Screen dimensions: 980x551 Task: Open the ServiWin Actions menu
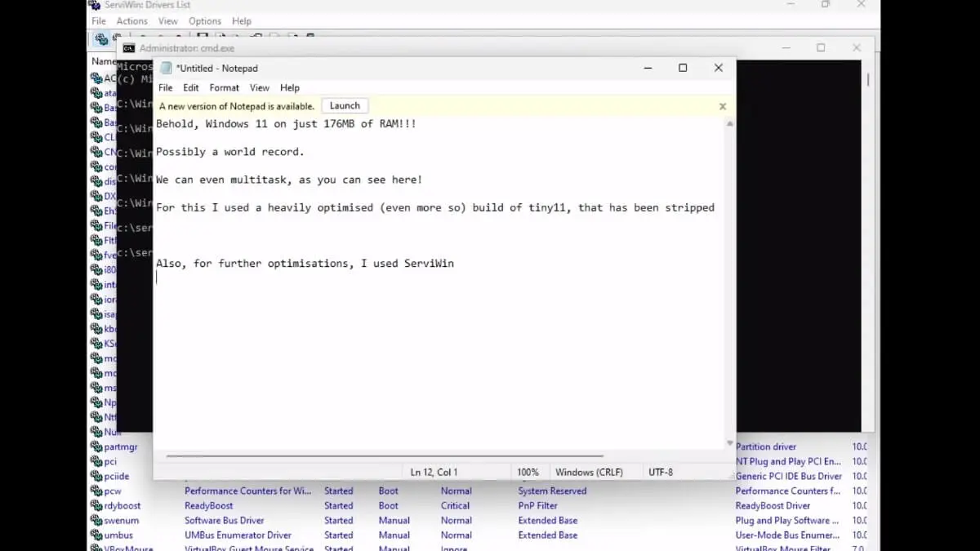131,21
